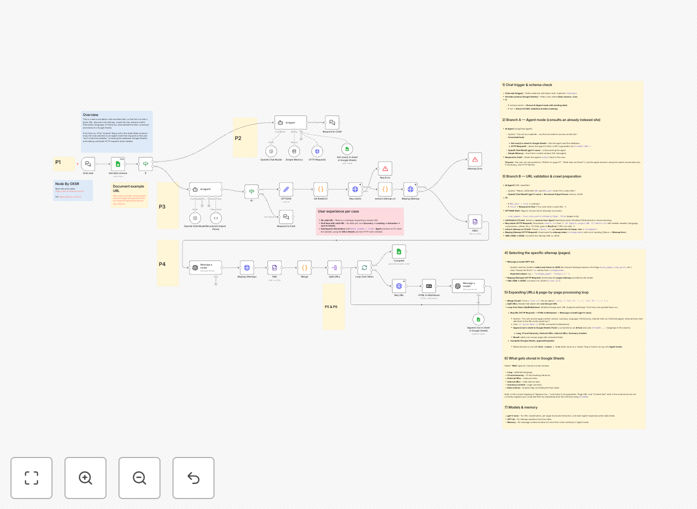Select the second blue globe HTTP node in P3

(x=410, y=189)
